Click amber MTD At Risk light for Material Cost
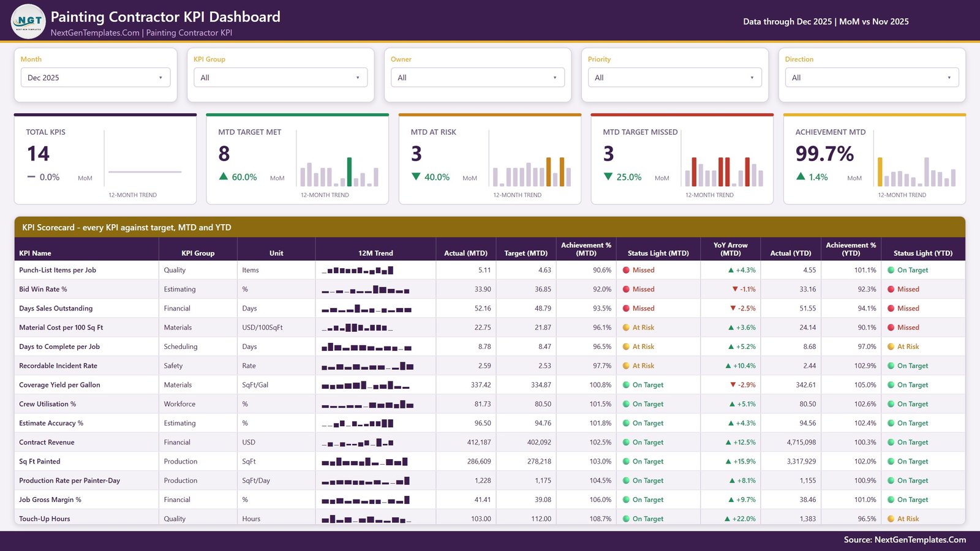Viewport: 980px width, 551px height. coord(627,328)
